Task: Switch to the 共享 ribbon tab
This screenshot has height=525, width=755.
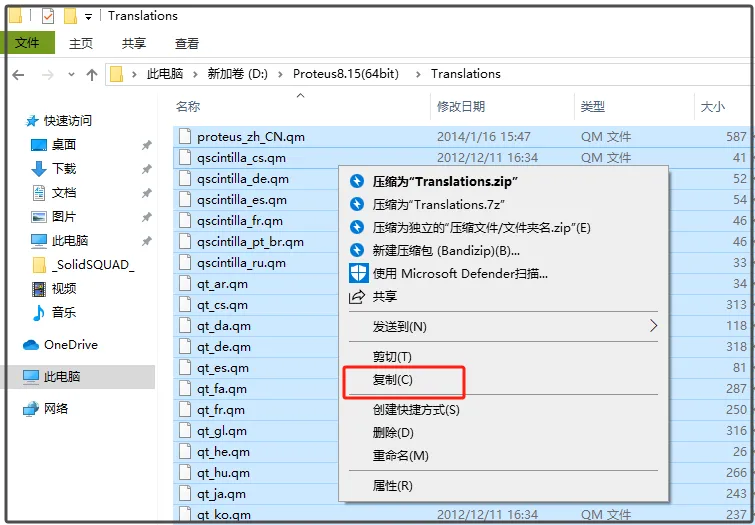Action: click(133, 43)
